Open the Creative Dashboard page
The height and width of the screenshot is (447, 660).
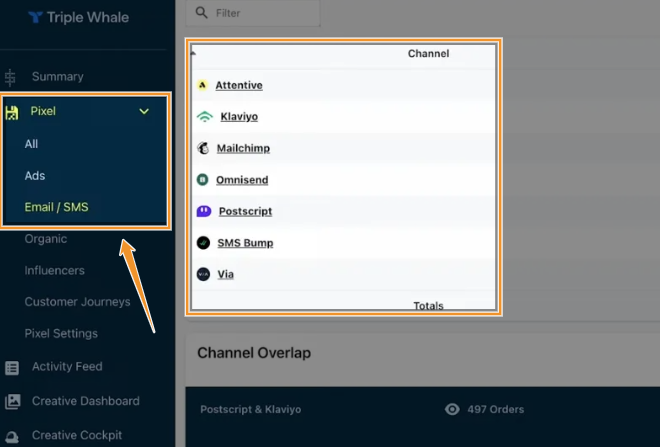[85, 402]
